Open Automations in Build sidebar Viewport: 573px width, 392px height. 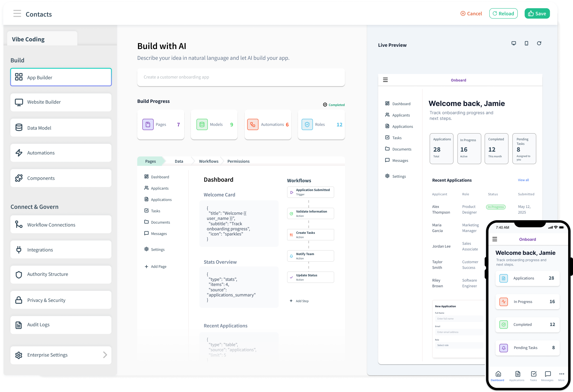pyautogui.click(x=61, y=153)
